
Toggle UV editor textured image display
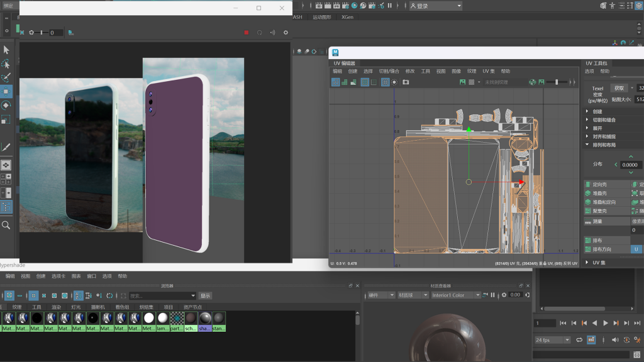click(462, 82)
